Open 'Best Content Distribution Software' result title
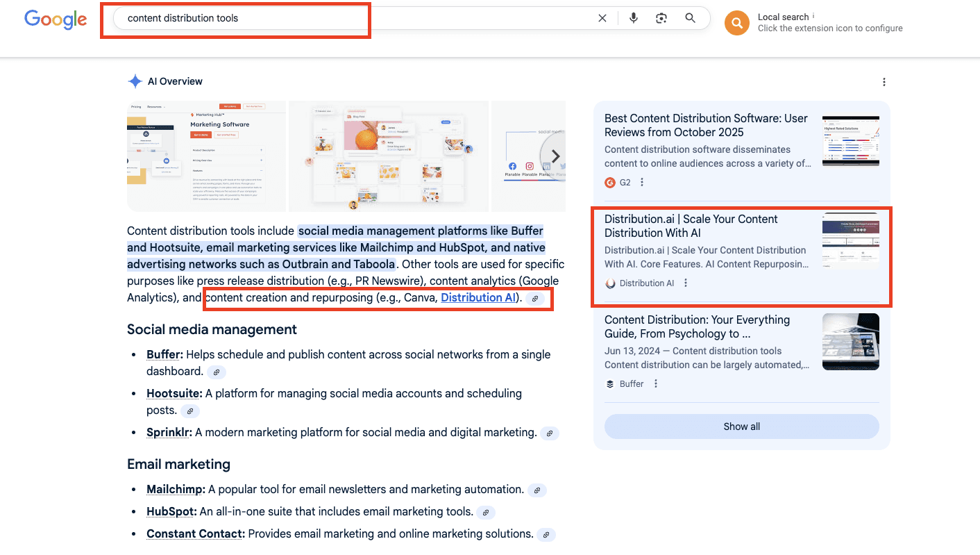980x555 pixels. [706, 126]
